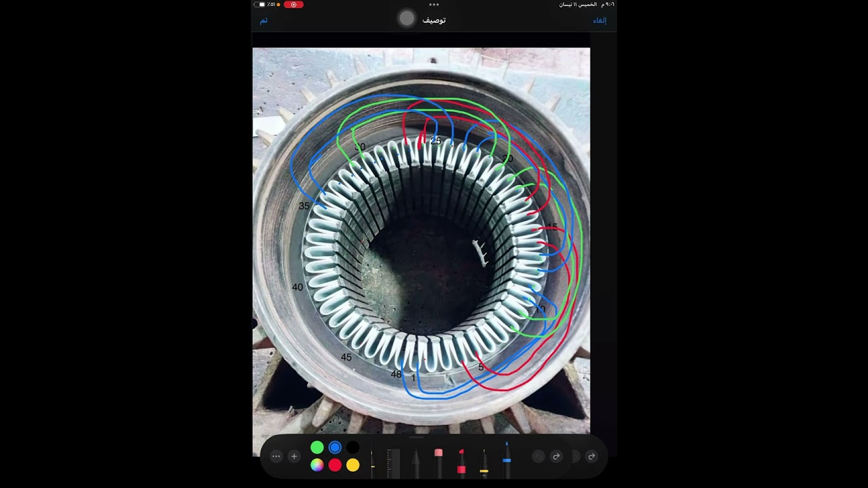Select the green color swatch
The image size is (868, 488).
(x=317, y=447)
